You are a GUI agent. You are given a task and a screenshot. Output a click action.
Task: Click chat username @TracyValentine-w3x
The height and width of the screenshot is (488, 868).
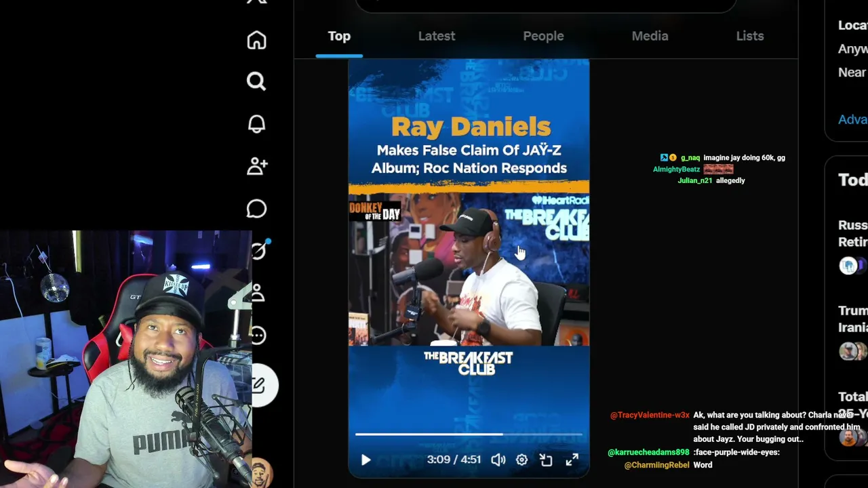(650, 415)
